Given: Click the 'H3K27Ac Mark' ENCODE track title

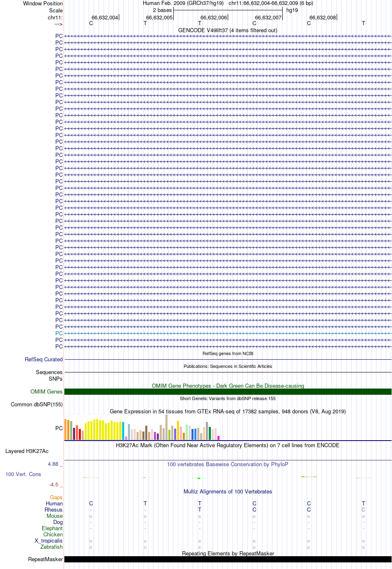Looking at the screenshot, I should pos(228,445).
